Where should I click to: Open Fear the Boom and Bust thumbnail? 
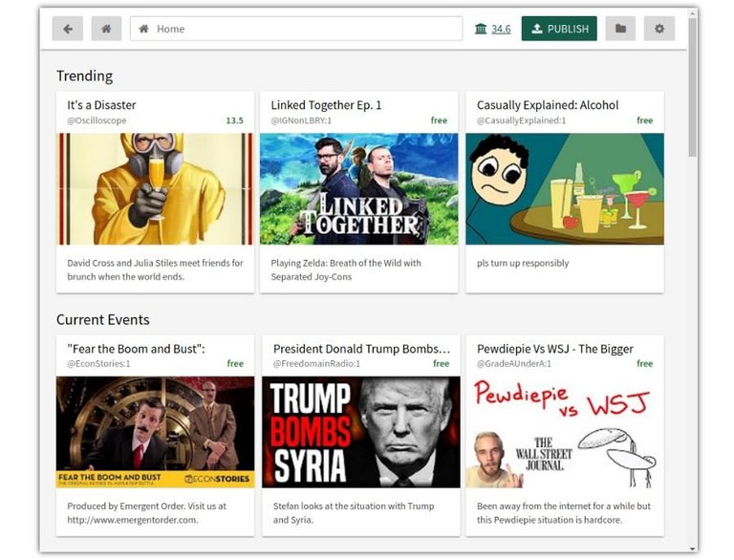[x=155, y=432]
